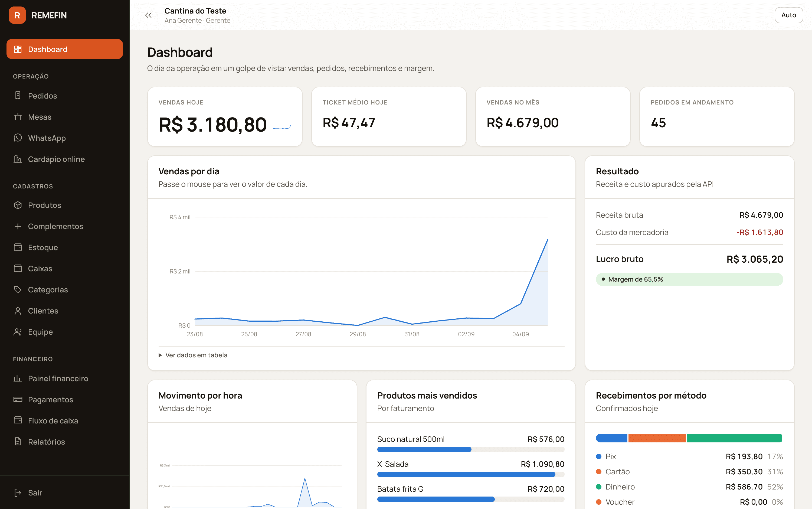Click the Suco natural 500ml progress bar
Viewport: 812px width, 509px height.
(470, 449)
